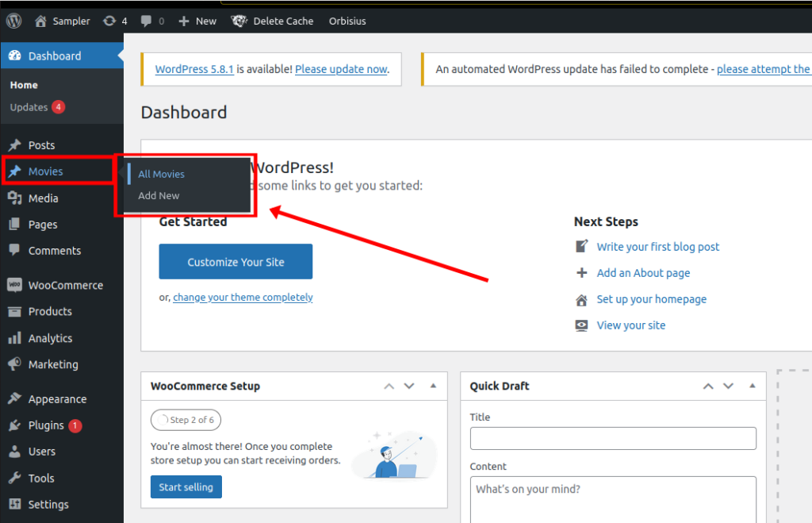Image resolution: width=812 pixels, height=523 pixels.
Task: Click the please attempt the update link
Action: click(764, 69)
